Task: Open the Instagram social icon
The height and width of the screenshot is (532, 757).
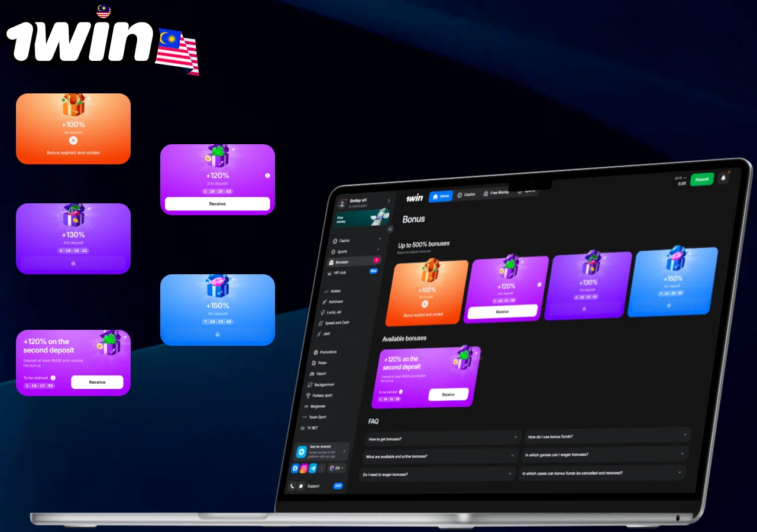Action: [303, 468]
